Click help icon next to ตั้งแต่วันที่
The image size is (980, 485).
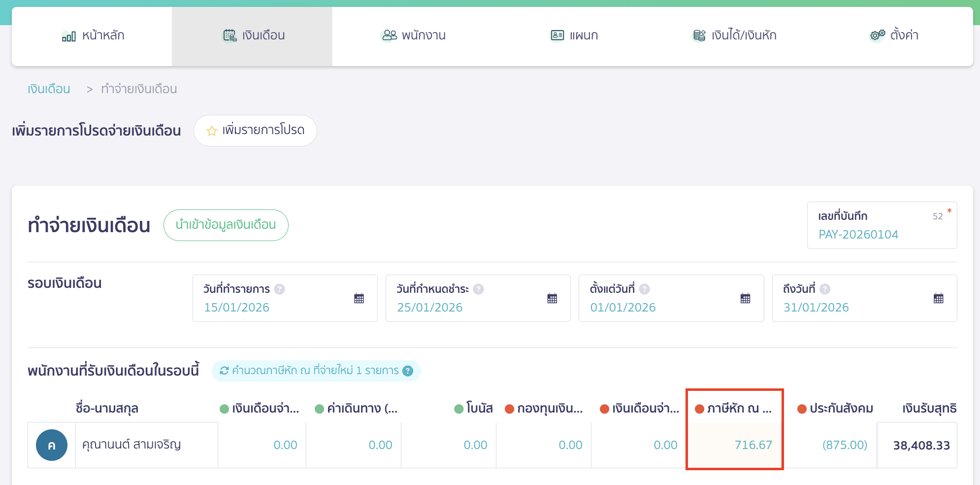click(x=645, y=289)
